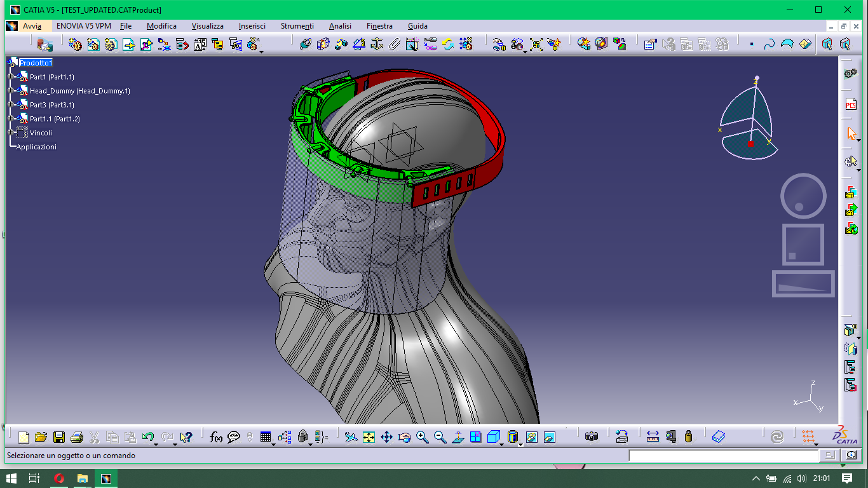
Task: Expand the Vincoli constraints node
Action: [x=11, y=133]
